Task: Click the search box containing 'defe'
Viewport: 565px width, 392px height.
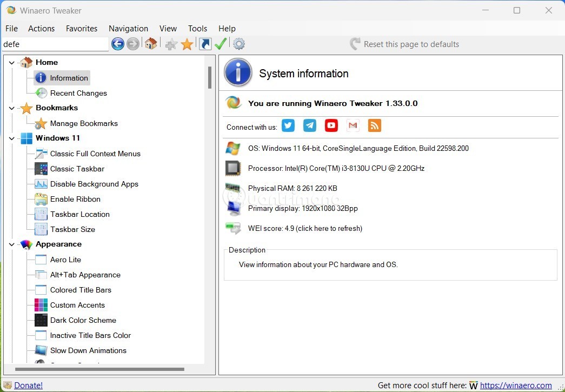Action: point(55,44)
